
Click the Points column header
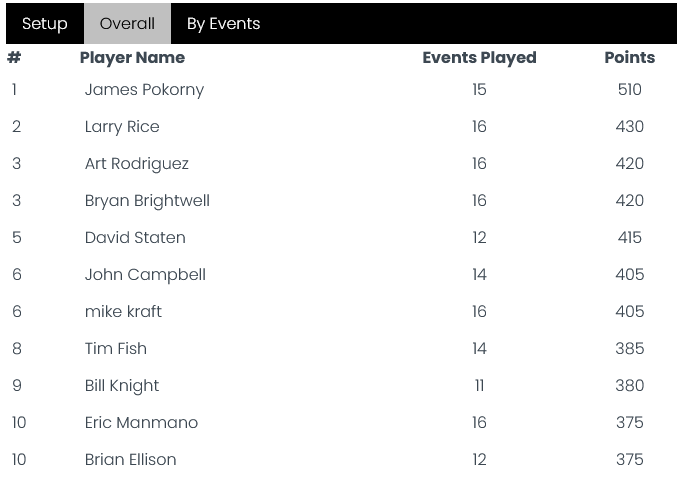629,58
